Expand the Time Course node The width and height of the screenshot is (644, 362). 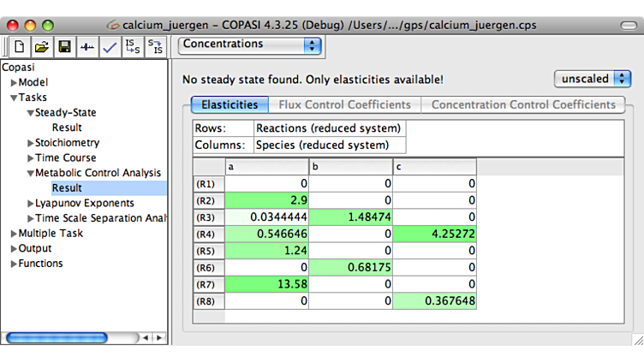[x=31, y=158]
